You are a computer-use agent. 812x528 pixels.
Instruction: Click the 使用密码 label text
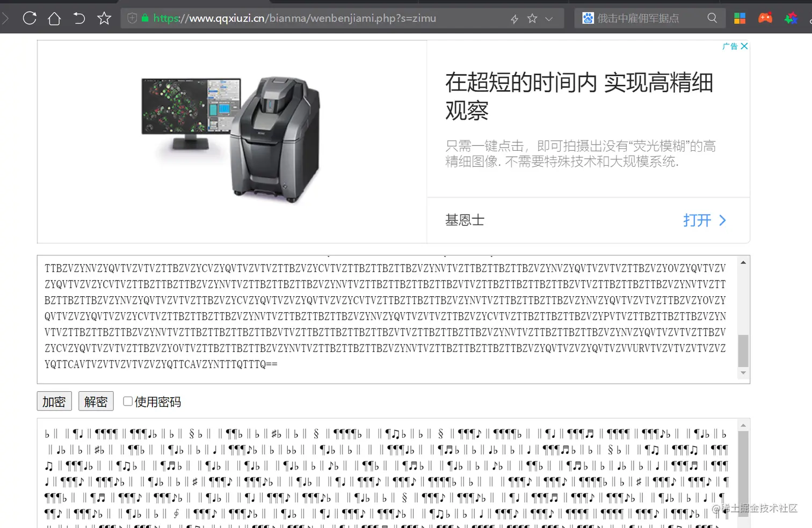pos(158,402)
